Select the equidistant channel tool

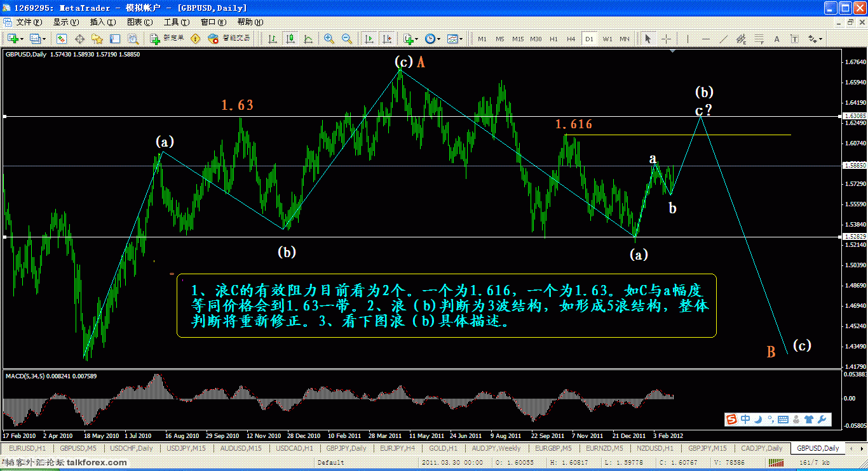click(x=741, y=39)
